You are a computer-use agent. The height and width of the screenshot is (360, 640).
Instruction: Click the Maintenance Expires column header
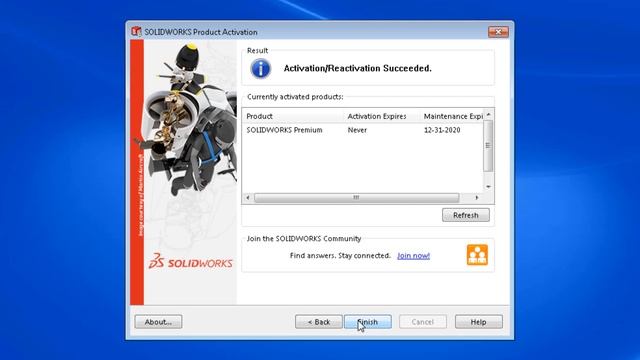coord(452,116)
